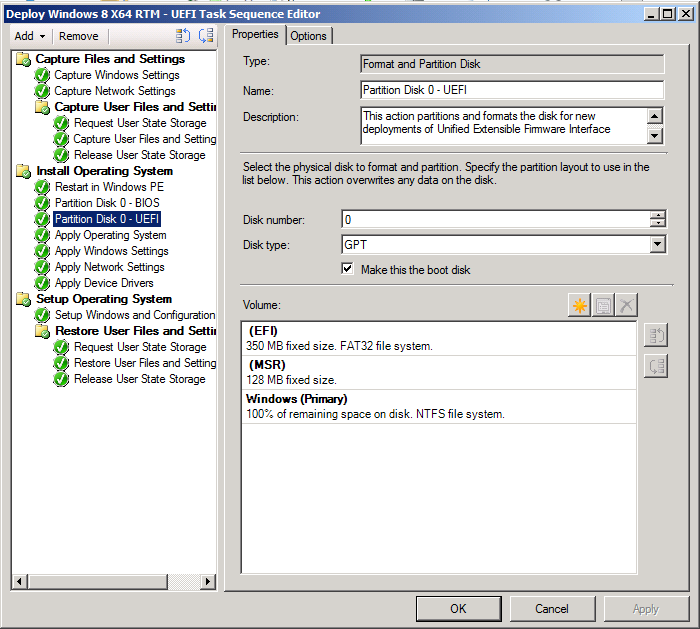Click the move-up icon in the tree toolbar
Screen dimensions: 700x629
(x=183, y=36)
